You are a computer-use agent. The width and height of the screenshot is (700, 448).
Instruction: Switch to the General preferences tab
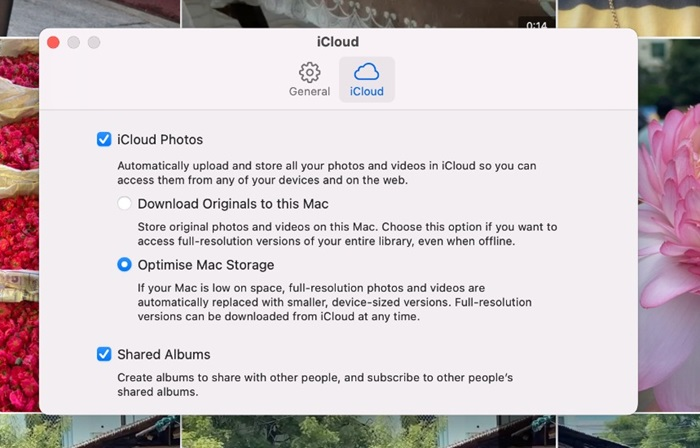[x=309, y=79]
